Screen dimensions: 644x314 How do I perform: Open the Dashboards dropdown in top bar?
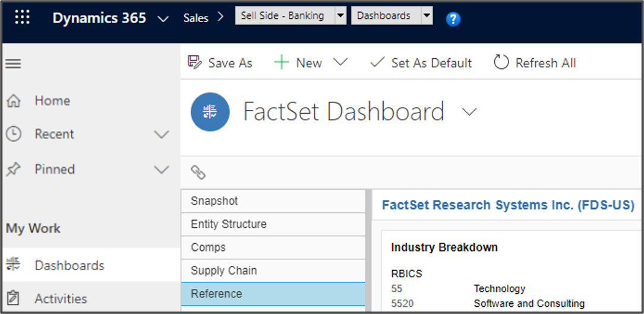[427, 16]
